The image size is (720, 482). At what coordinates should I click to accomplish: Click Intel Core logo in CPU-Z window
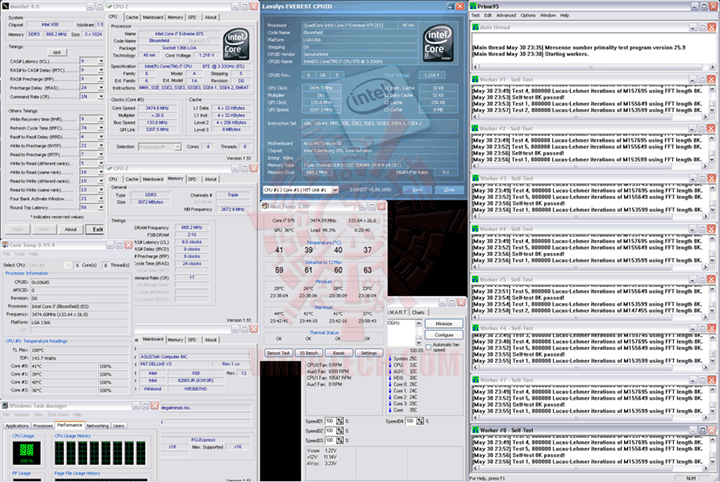pos(236,45)
